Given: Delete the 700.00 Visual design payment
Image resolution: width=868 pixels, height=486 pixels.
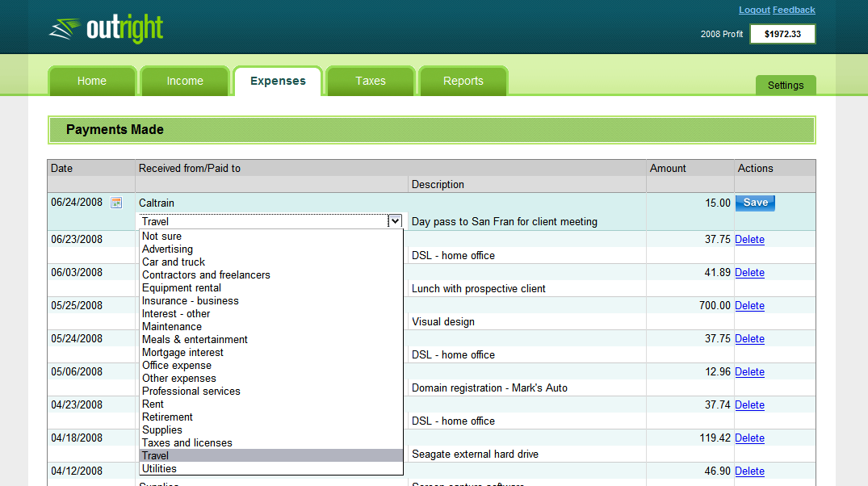Looking at the screenshot, I should point(749,306).
